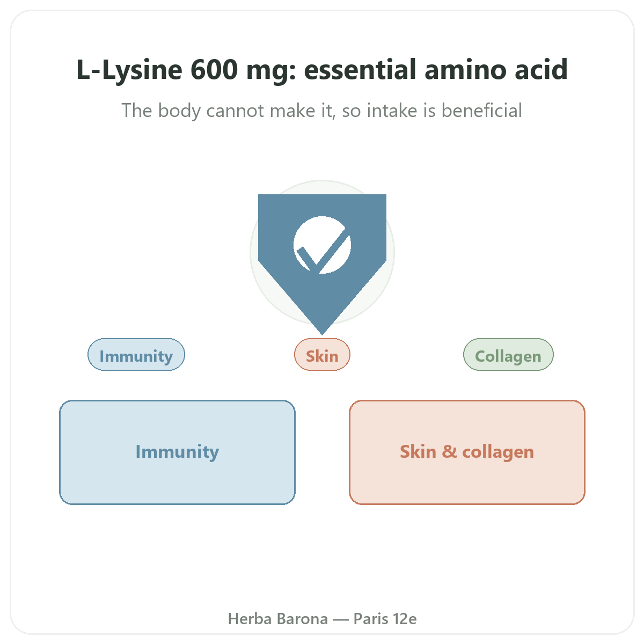Click the word 'Skin' inside the orange card

point(418,452)
